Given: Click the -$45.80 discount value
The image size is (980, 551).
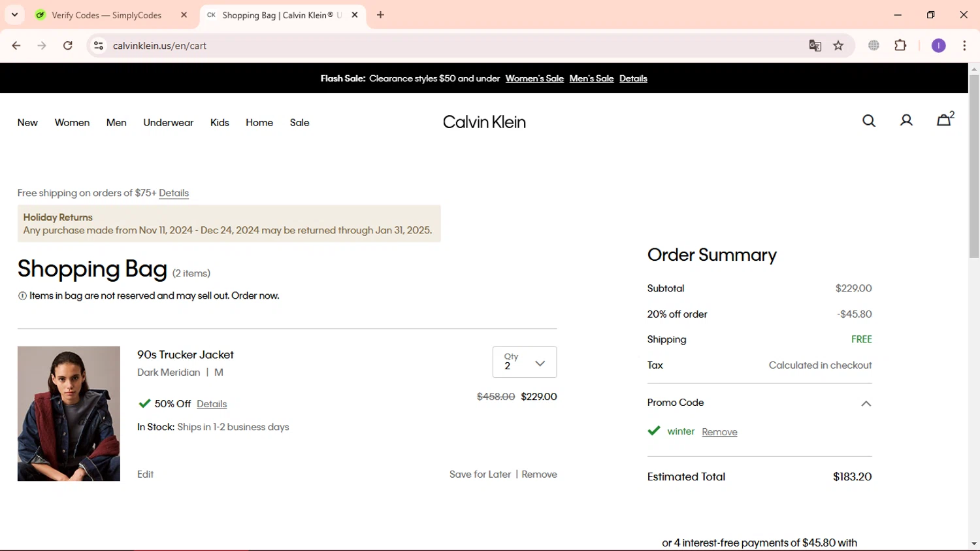Looking at the screenshot, I should click(855, 314).
